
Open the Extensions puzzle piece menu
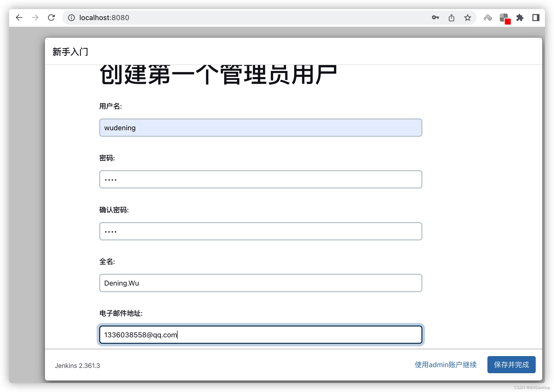(x=520, y=18)
